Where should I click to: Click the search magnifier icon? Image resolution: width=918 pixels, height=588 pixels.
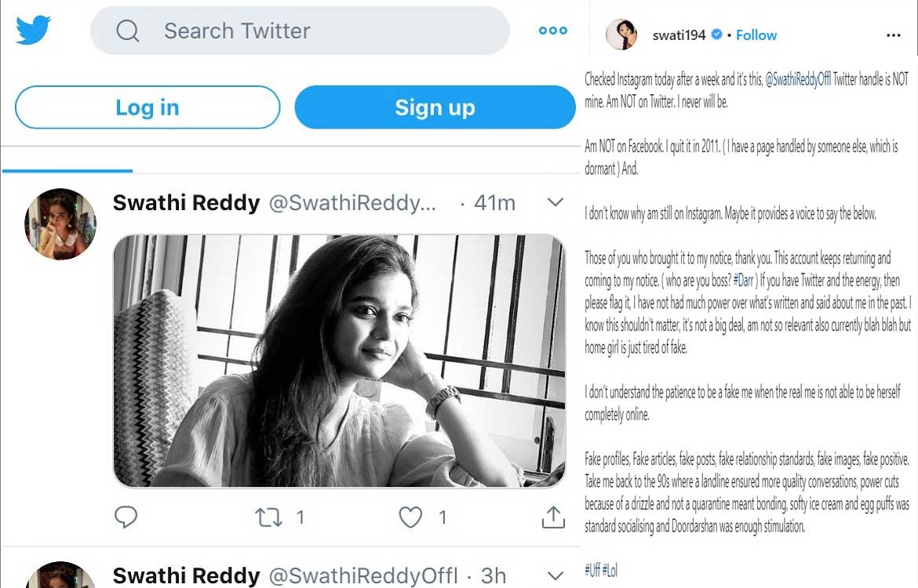click(x=128, y=31)
